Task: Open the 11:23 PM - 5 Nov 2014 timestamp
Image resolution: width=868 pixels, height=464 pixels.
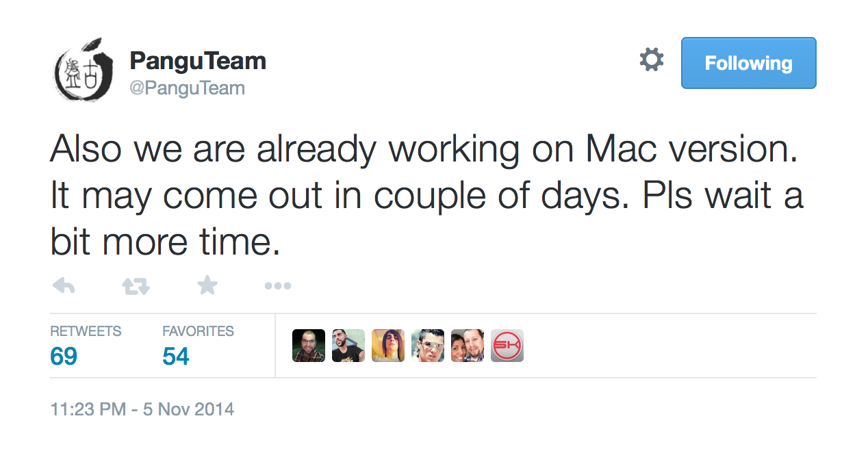Action: click(142, 410)
